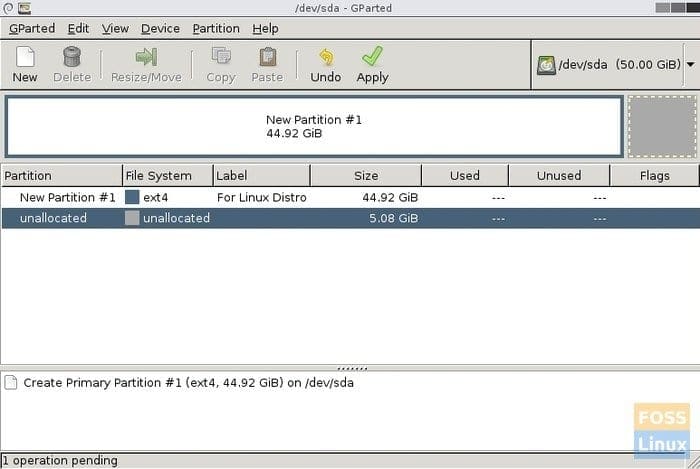Image resolution: width=700 pixels, height=469 pixels.
Task: Sort by the Partition column header
Action: coord(62,175)
